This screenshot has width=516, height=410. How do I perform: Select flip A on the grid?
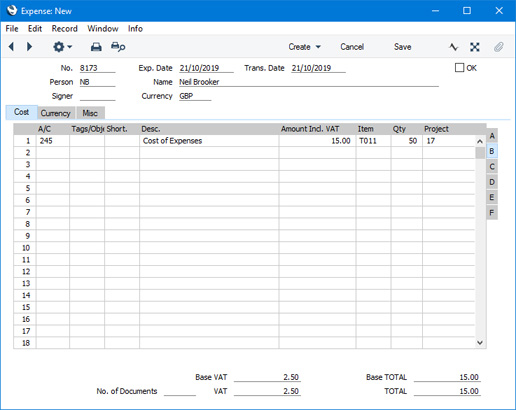coord(492,136)
